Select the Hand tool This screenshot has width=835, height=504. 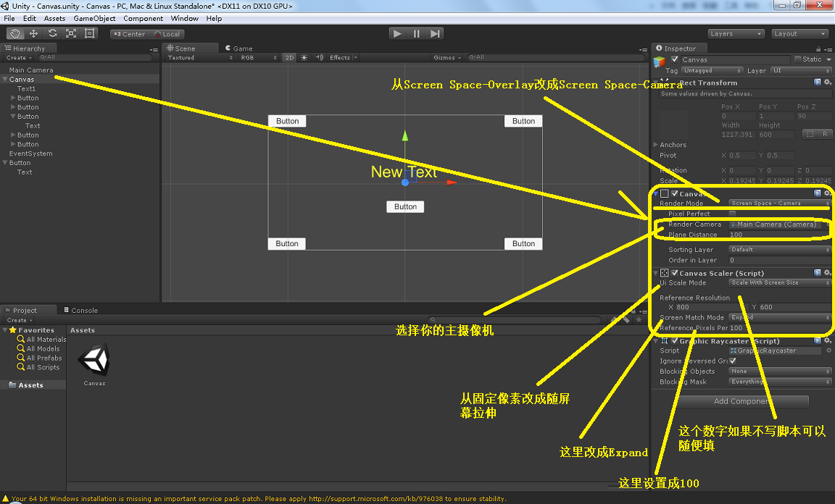click(x=15, y=33)
